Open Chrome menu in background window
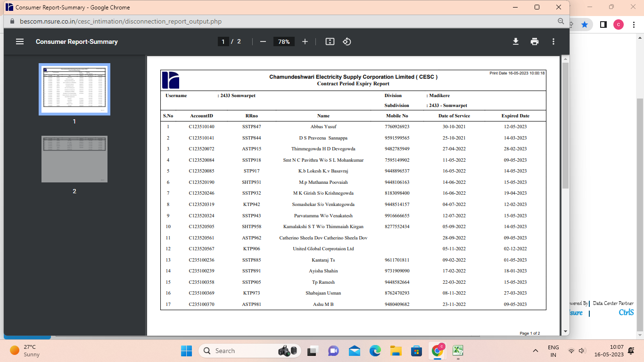The height and width of the screenshot is (362, 644). 635,25
